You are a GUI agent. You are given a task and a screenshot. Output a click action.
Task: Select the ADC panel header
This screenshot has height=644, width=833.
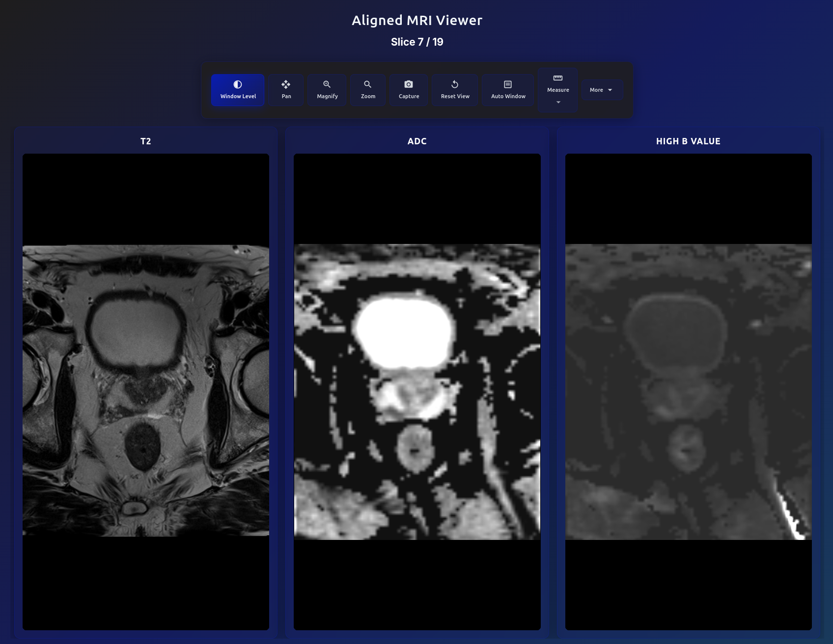click(417, 141)
